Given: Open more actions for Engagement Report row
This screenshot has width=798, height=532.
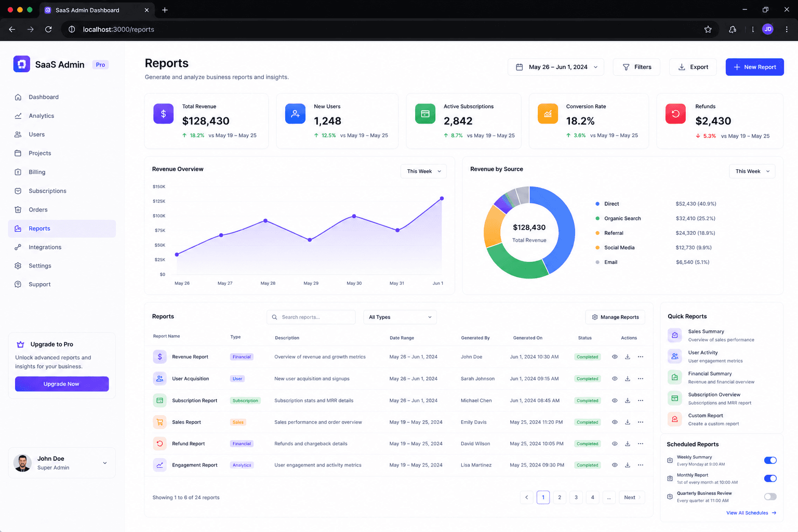Looking at the screenshot, I should point(641,465).
